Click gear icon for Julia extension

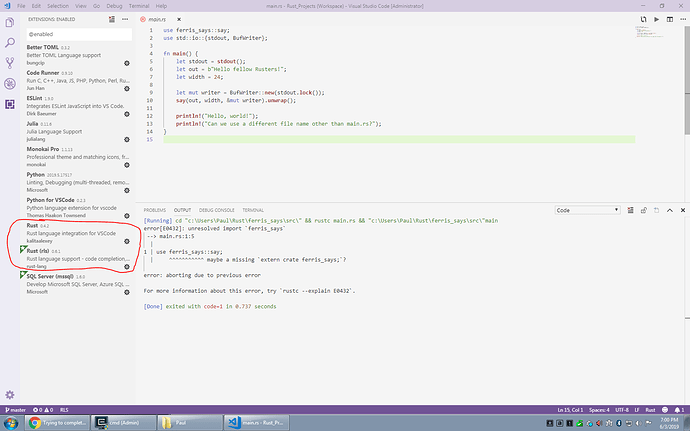[x=127, y=140]
